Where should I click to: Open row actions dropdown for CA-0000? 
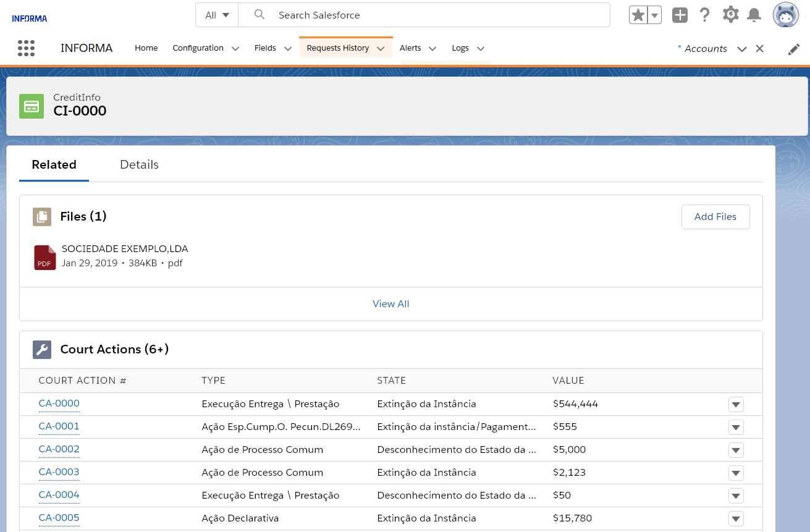735,405
